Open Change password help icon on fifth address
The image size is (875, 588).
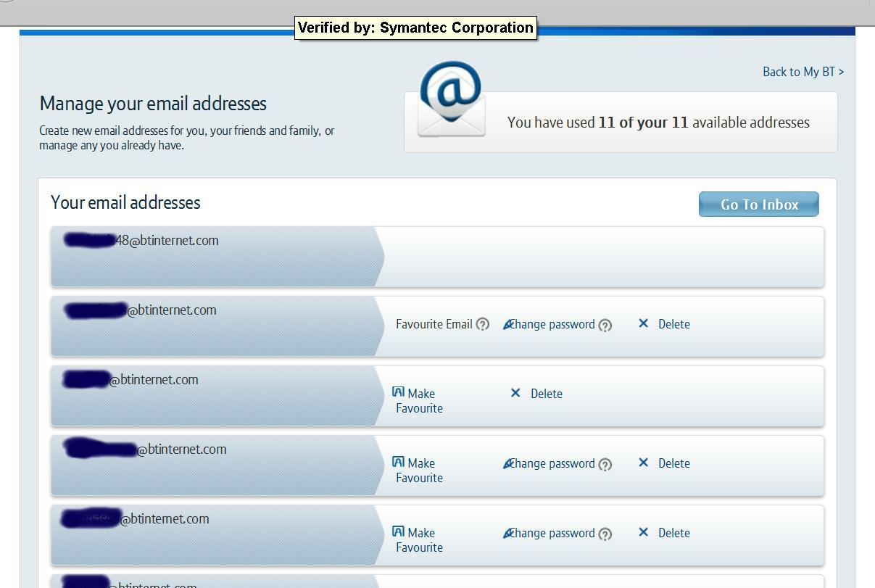point(605,534)
